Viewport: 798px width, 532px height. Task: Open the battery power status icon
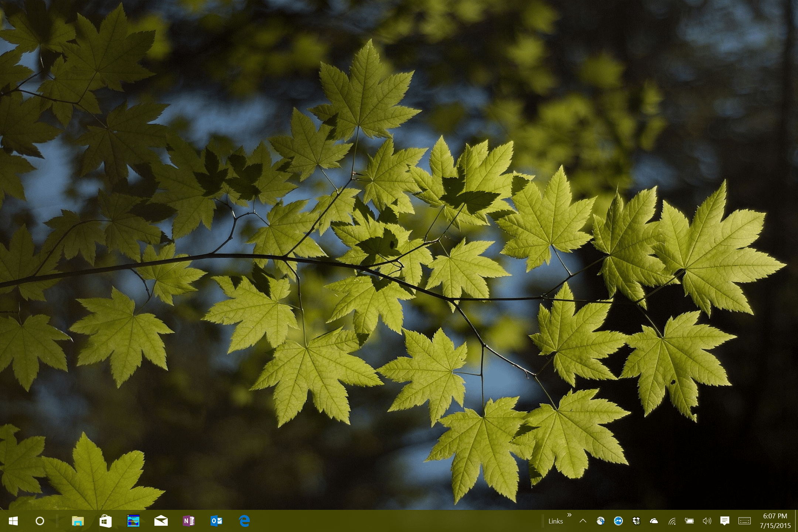point(689,521)
